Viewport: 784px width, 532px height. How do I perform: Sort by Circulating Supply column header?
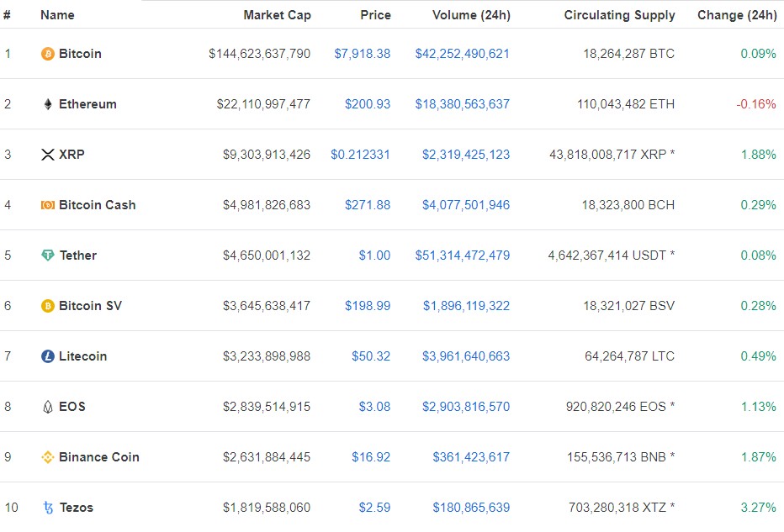point(619,15)
